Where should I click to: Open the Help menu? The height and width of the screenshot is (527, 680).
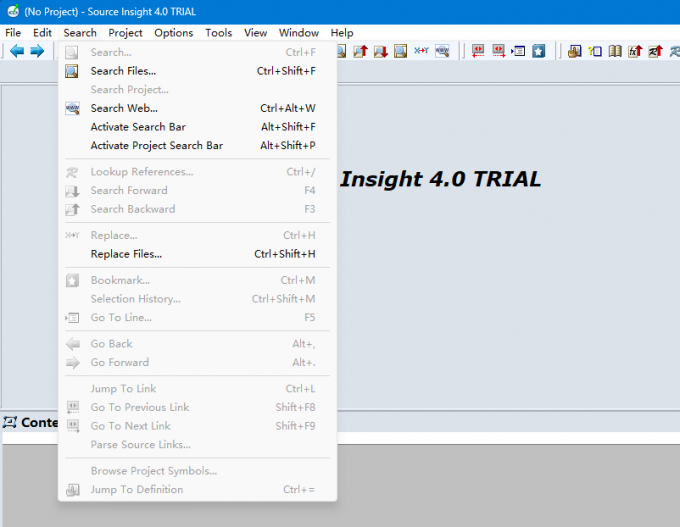click(342, 33)
